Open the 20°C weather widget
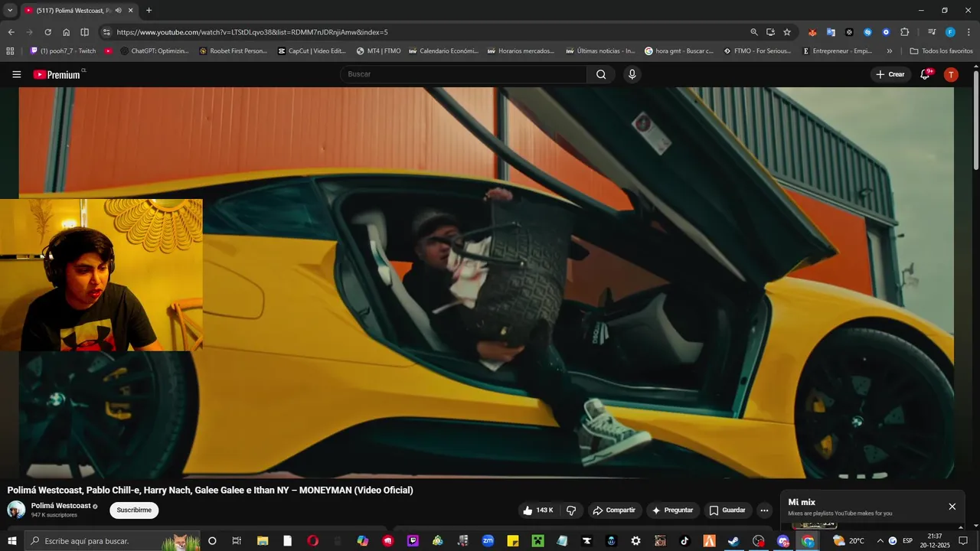 pyautogui.click(x=848, y=541)
